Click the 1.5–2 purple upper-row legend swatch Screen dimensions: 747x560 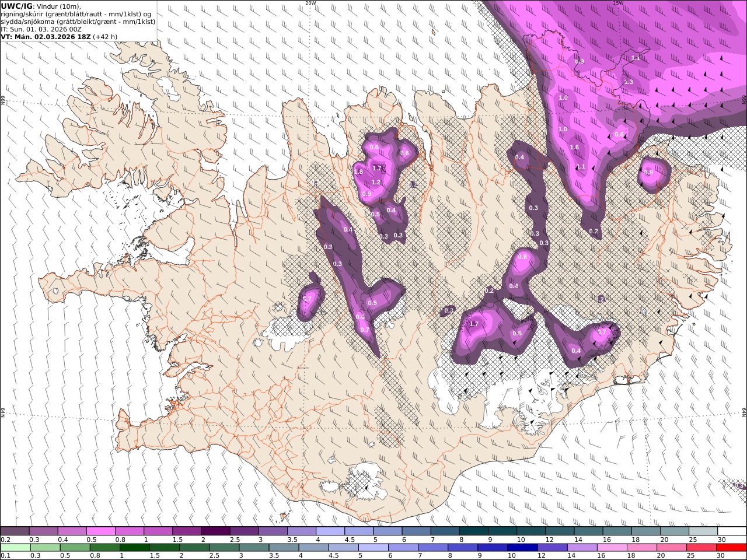pyautogui.click(x=187, y=531)
